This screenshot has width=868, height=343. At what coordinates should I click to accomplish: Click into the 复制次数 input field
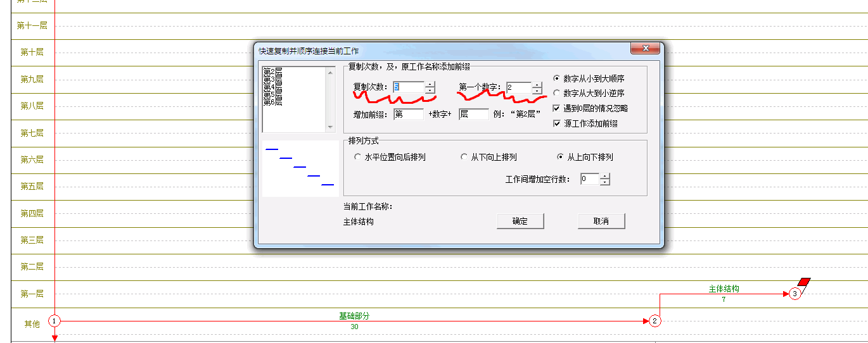coord(409,87)
